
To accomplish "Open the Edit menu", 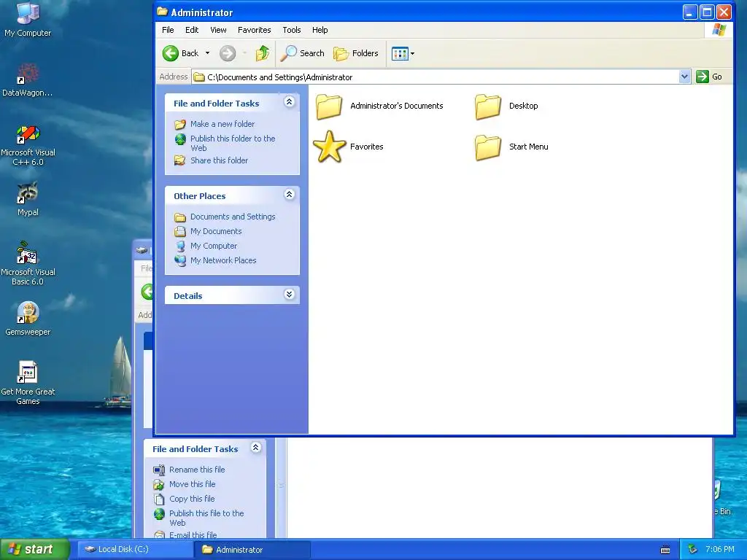I will pyautogui.click(x=192, y=29).
